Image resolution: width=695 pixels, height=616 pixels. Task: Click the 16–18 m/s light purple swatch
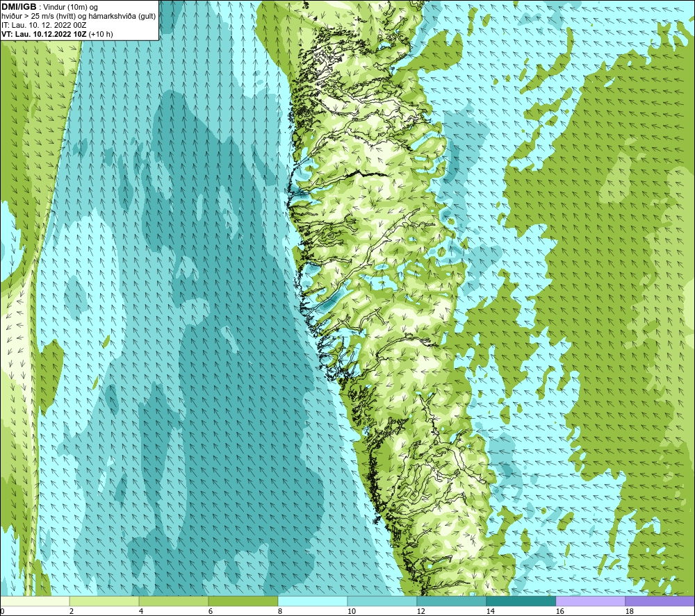click(590, 601)
